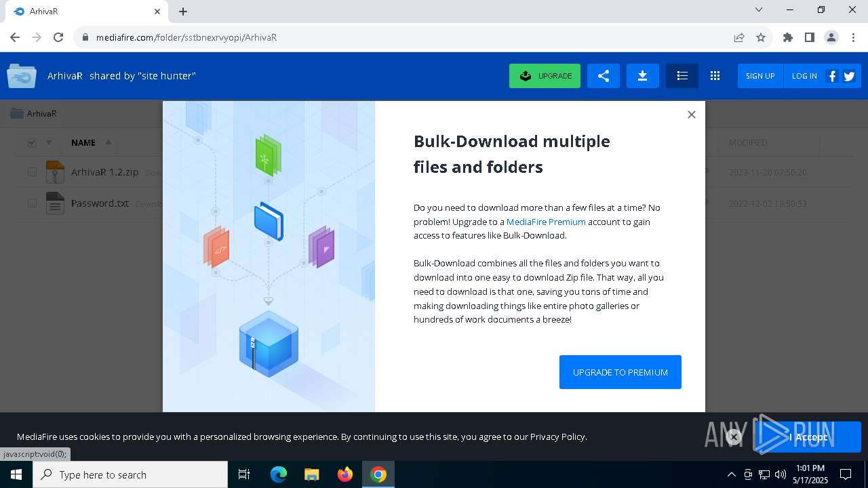Log in with the Twitter icon
The image size is (868, 488).
(849, 76)
